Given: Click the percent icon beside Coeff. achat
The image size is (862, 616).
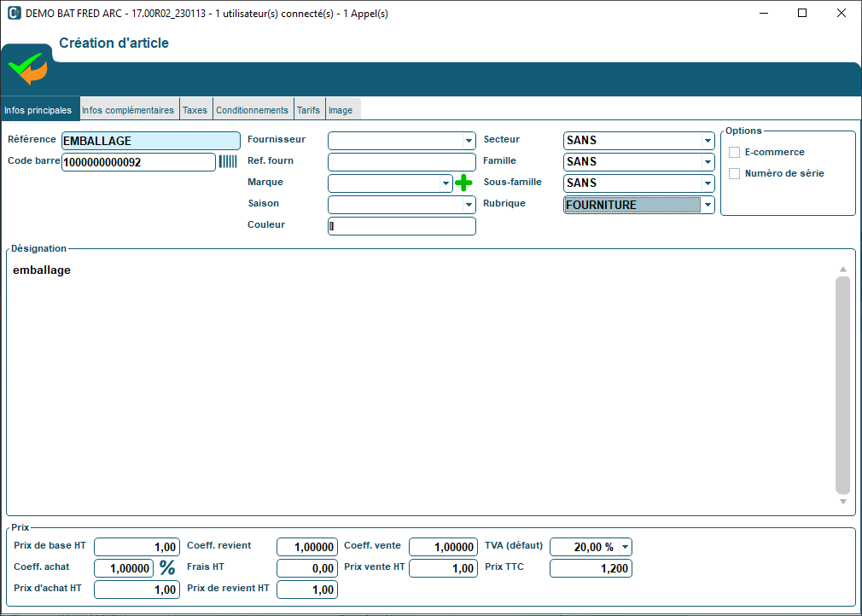Looking at the screenshot, I should pyautogui.click(x=167, y=567).
